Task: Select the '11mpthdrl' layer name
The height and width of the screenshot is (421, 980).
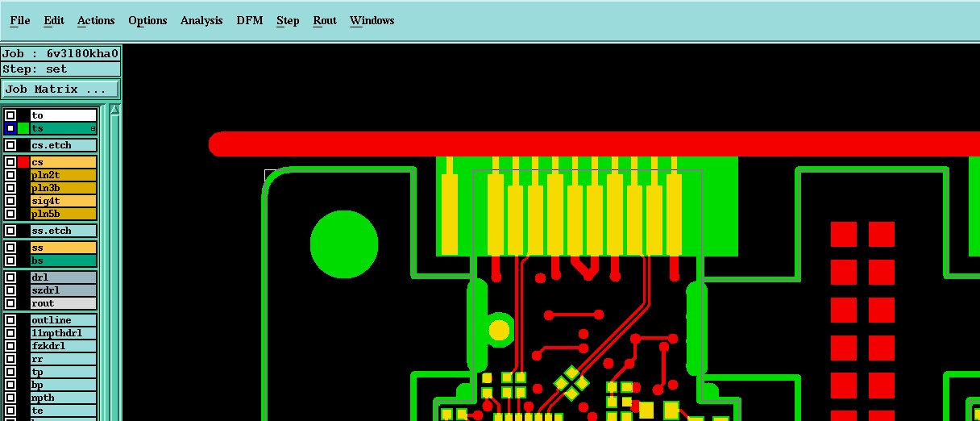Action: [x=64, y=333]
